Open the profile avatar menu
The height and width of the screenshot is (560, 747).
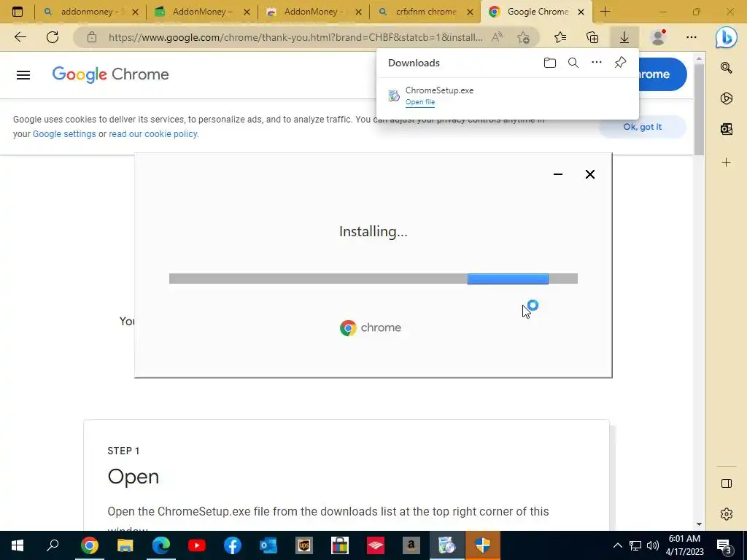coord(659,37)
